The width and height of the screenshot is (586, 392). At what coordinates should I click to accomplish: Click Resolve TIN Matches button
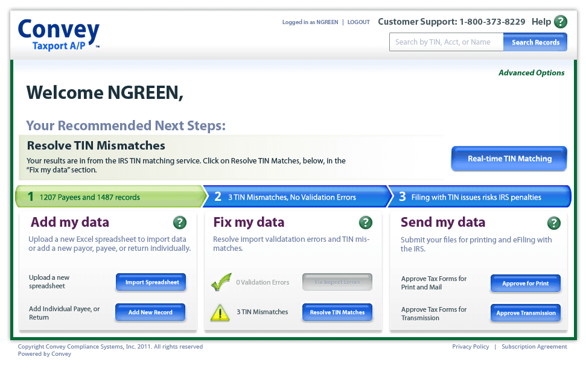(x=337, y=312)
